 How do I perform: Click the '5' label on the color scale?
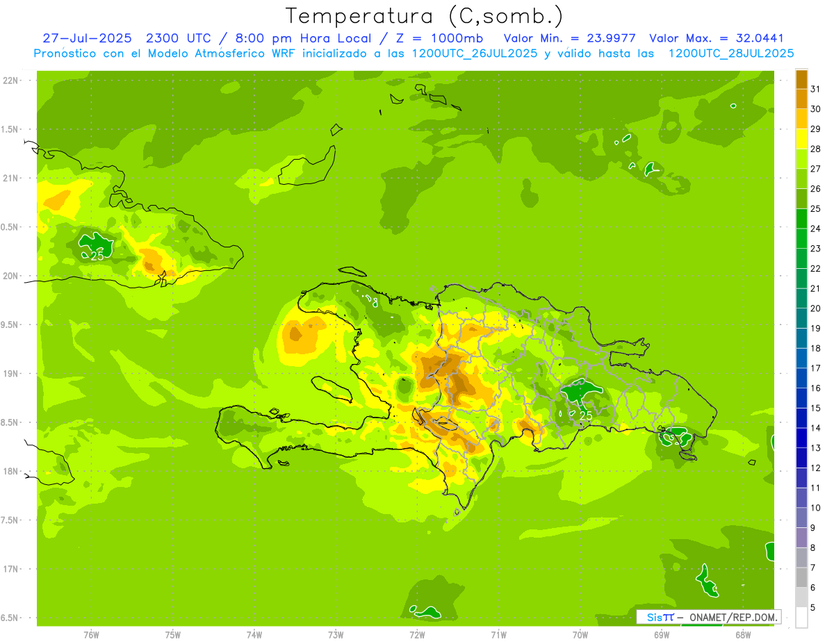[x=813, y=608]
